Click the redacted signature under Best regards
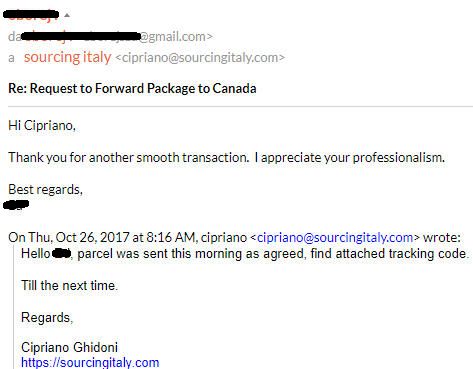 pyautogui.click(x=16, y=205)
